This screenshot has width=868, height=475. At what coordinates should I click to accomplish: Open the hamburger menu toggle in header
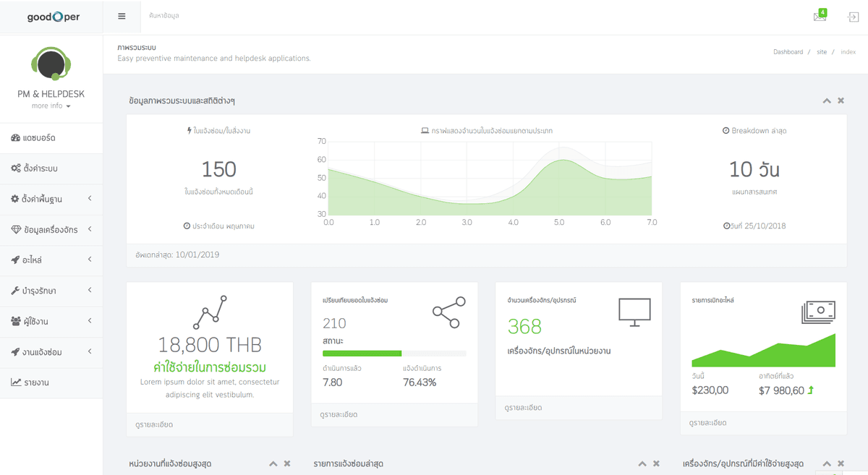(122, 16)
